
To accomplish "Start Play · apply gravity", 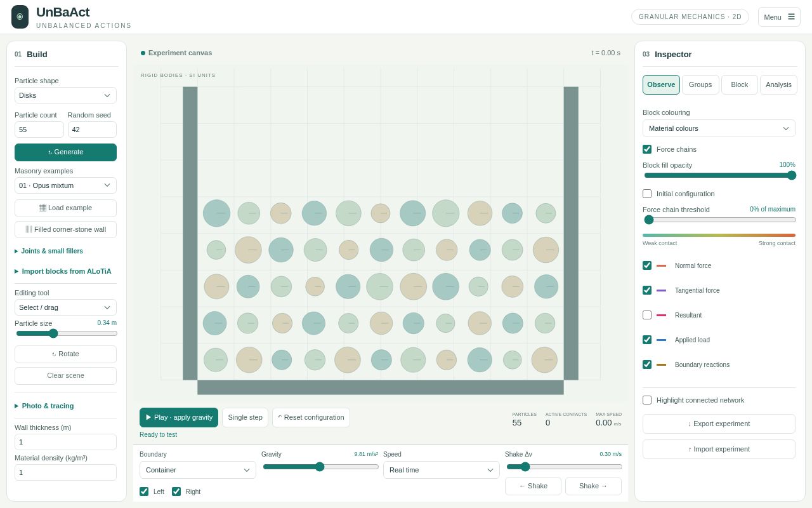I will [x=179, y=417].
